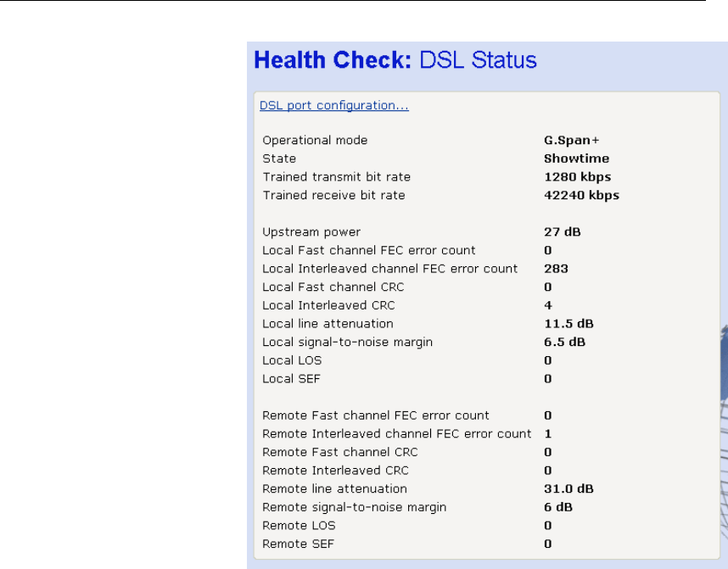Click the 6 dB remote margin value
The image size is (728, 569).
point(558,507)
